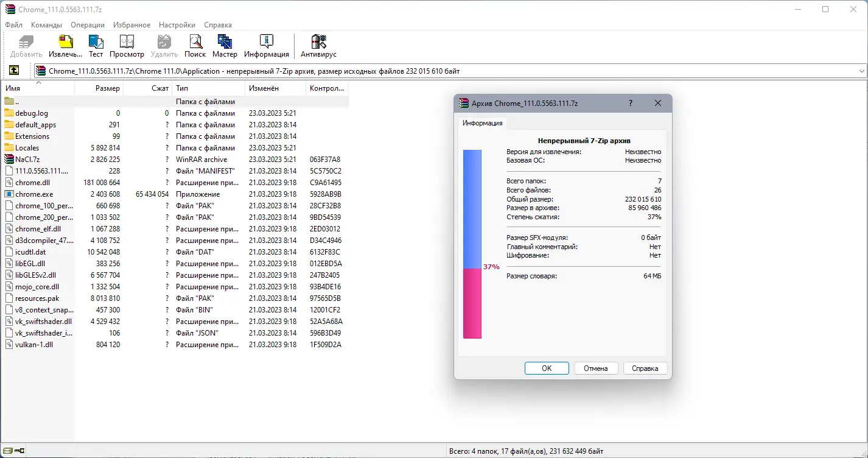This screenshot has width=868, height=458.
Task: Select the vk_swiftshader_i... JSON file name
Action: 44,333
